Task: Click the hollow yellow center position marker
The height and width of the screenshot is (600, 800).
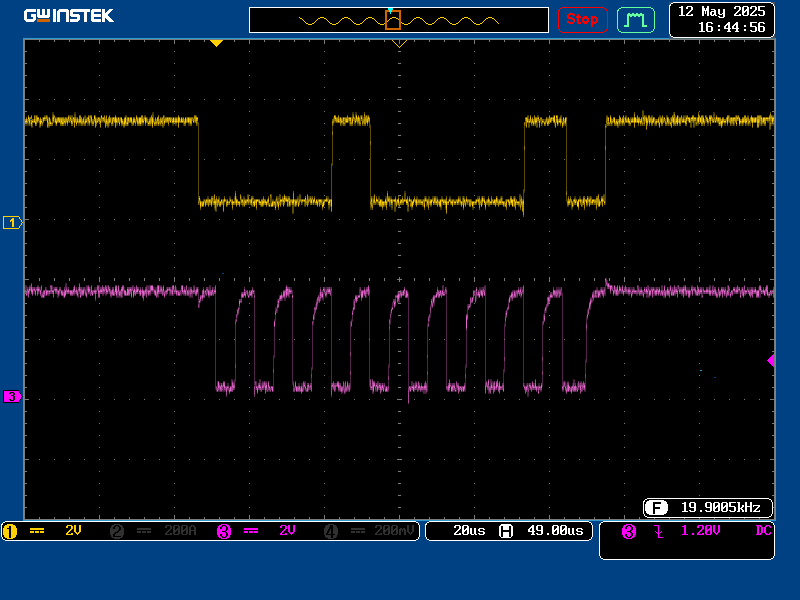Action: [x=399, y=44]
